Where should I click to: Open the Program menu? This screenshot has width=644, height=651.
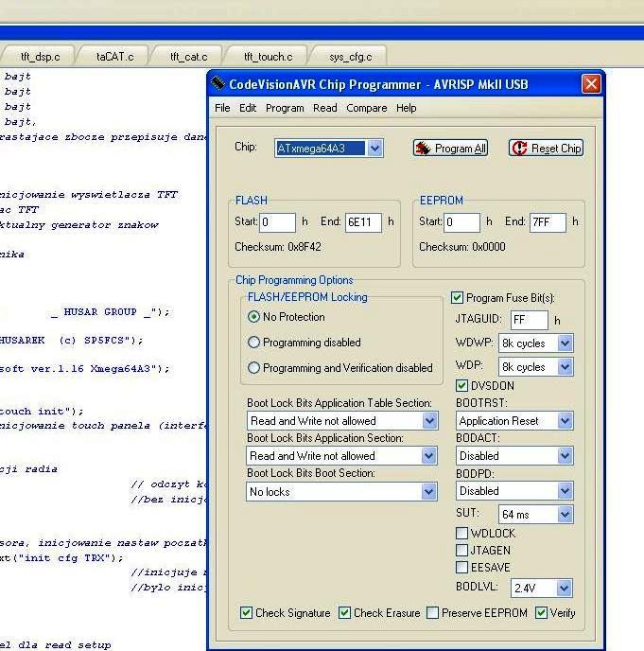pyautogui.click(x=285, y=108)
